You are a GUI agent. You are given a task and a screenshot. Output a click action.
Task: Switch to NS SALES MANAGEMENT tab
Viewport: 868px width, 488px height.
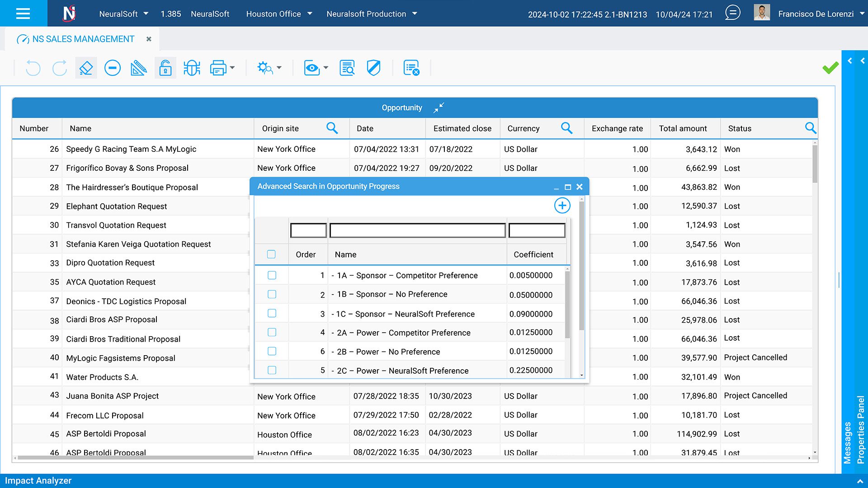point(83,39)
